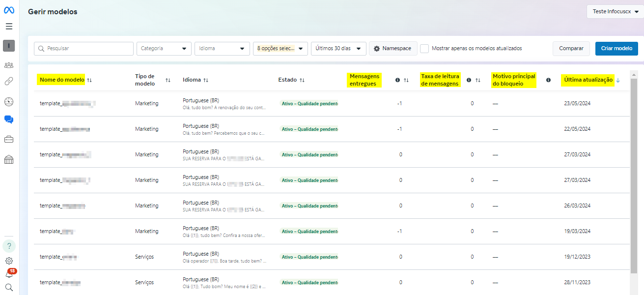Click the bank building sidebar icon
This screenshot has width=644, height=295.
click(9, 159)
